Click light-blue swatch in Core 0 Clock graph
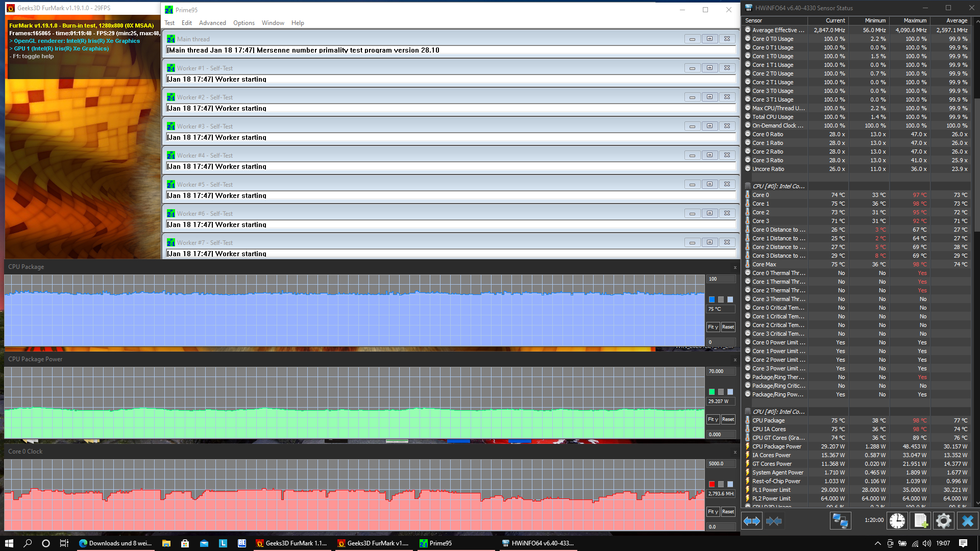Viewport: 980px width, 551px height. pyautogui.click(x=730, y=484)
